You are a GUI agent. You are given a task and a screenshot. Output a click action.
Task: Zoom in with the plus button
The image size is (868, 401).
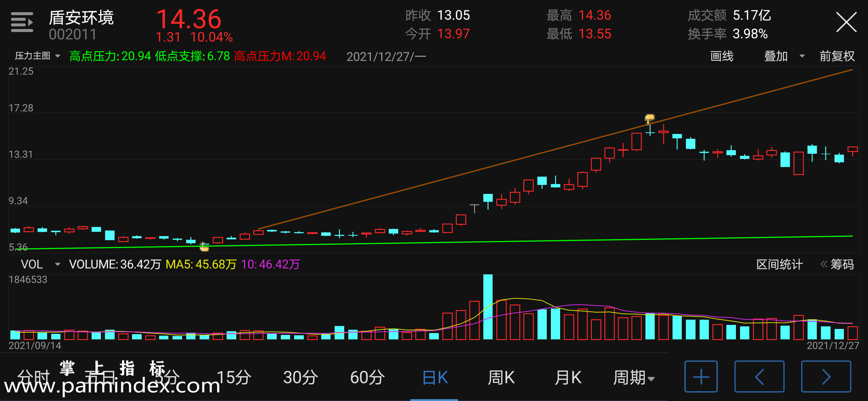(x=701, y=376)
